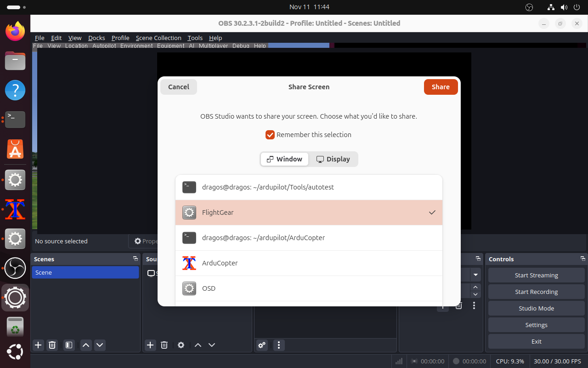Screen dimensions: 588x368
Task: Switch share mode to Window
Action: 285,159
